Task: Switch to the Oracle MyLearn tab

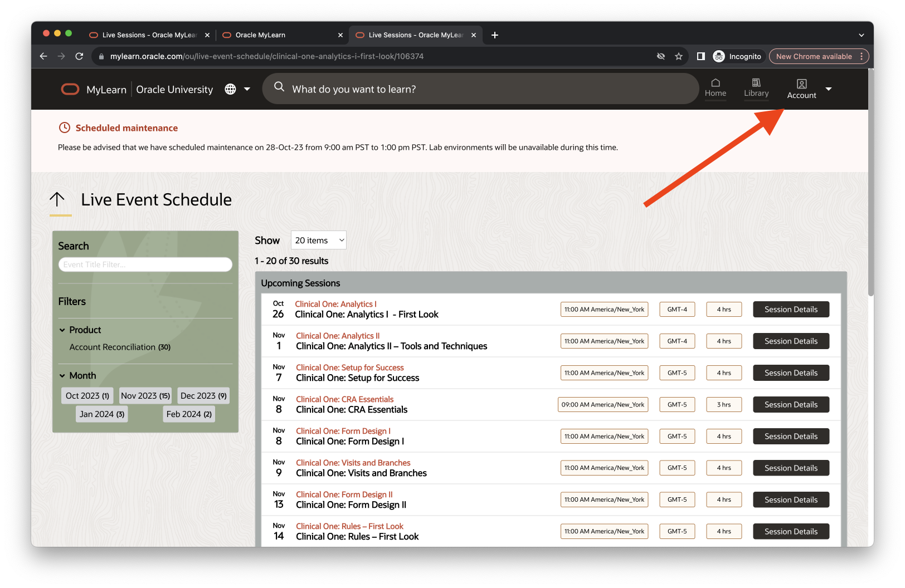Action: point(282,35)
